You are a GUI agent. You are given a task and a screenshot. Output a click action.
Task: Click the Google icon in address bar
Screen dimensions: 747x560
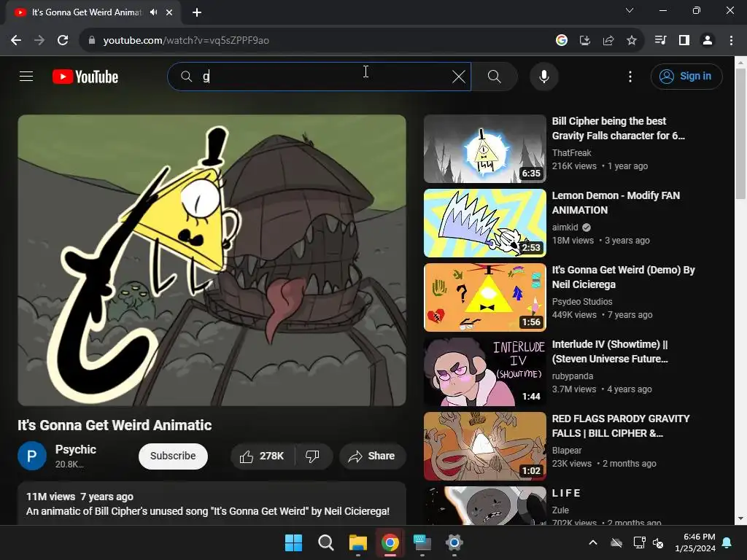tap(562, 40)
